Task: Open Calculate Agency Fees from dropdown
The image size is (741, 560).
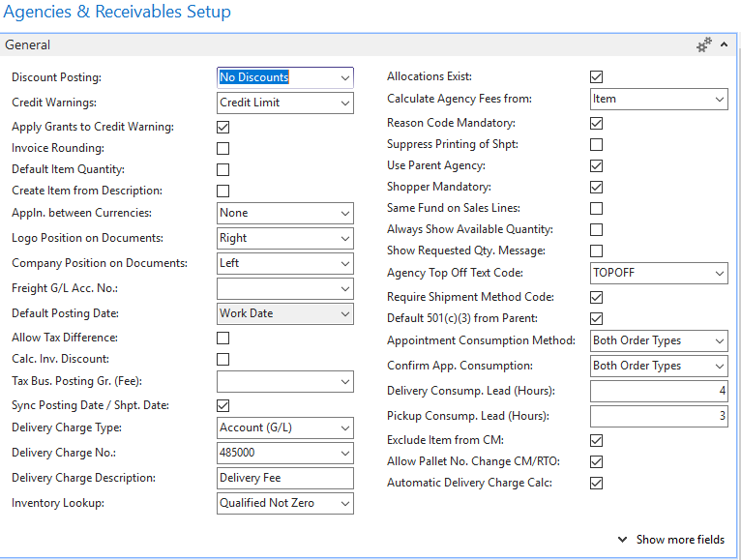Action: click(x=719, y=99)
